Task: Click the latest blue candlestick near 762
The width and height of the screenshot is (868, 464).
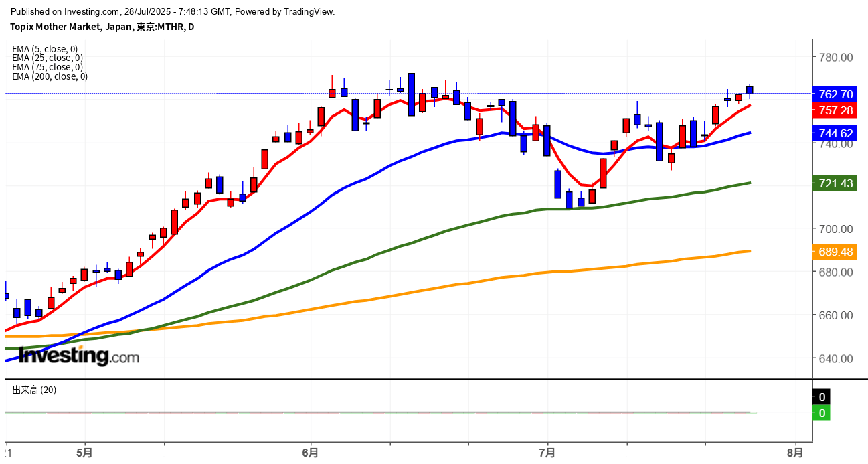Action: coord(750,90)
